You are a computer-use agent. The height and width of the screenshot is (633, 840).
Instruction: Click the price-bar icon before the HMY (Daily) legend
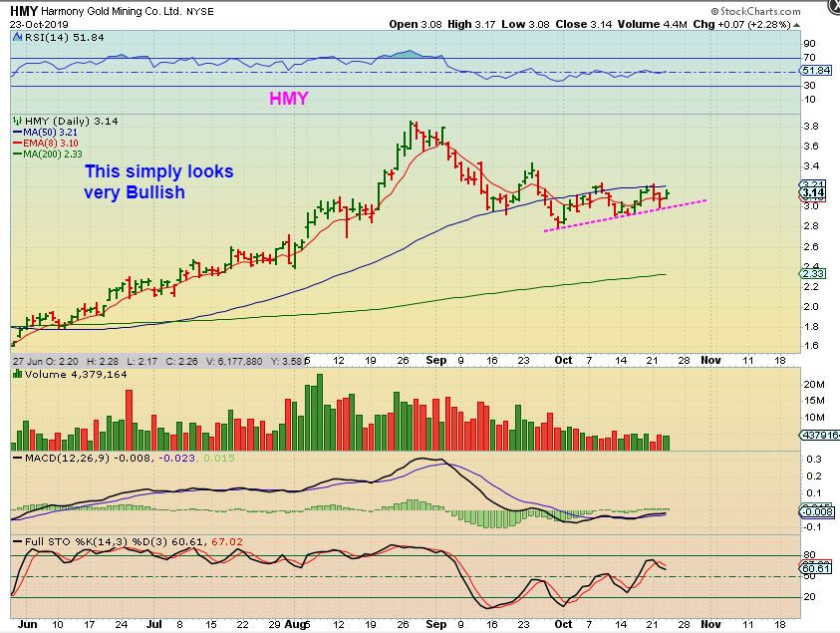(18, 122)
